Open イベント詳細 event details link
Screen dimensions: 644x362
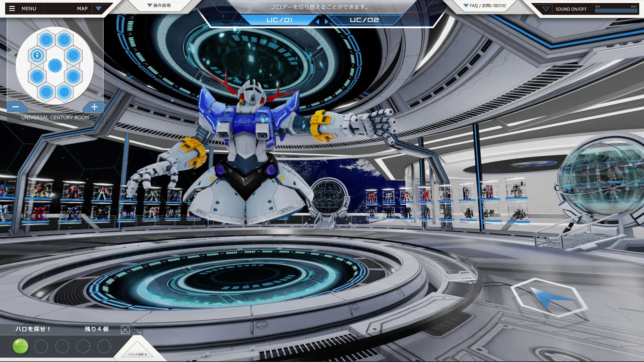pos(137,354)
